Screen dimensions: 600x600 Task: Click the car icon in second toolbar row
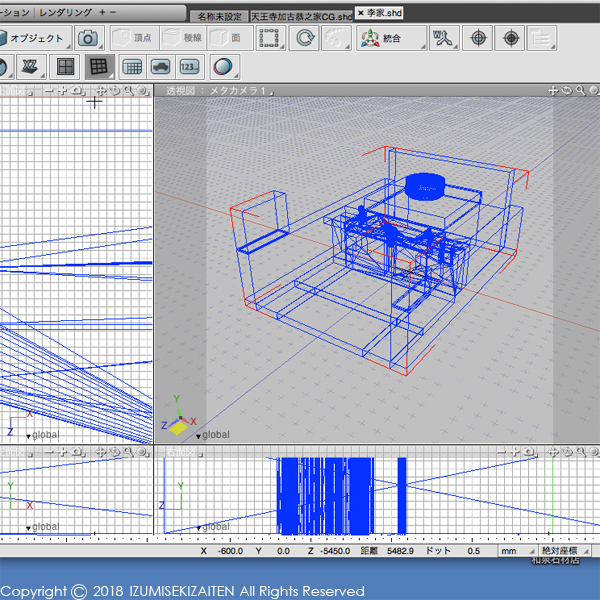click(159, 67)
